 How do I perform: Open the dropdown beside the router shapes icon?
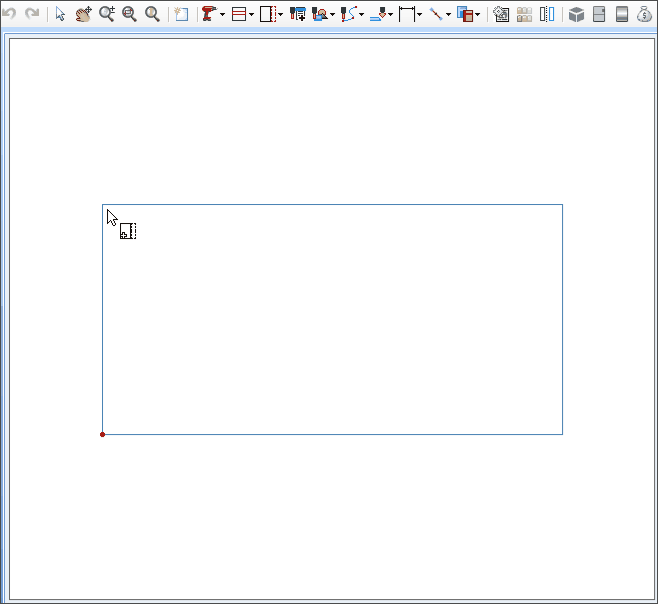(332, 15)
